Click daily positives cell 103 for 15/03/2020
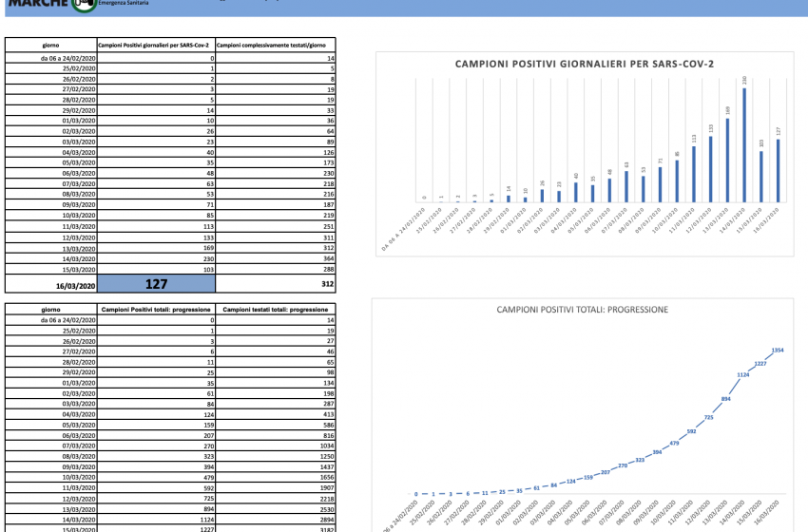Viewport: 808px width, 532px height. [x=156, y=269]
